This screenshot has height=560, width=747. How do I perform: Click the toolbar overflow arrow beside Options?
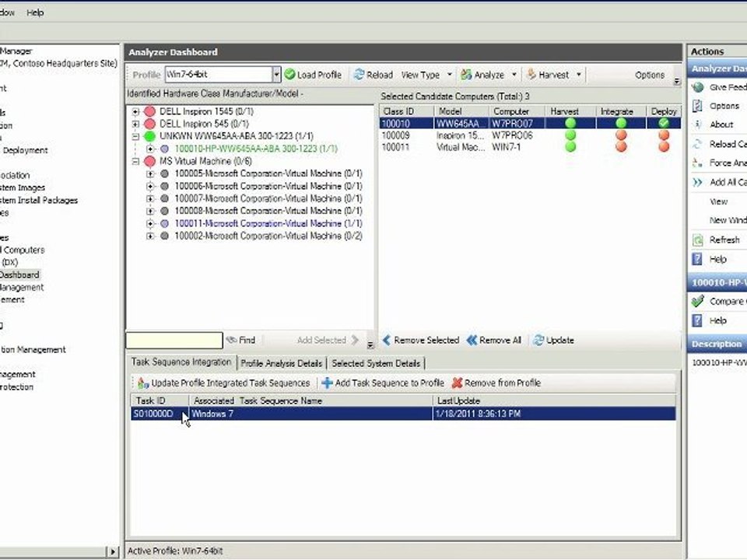click(x=676, y=81)
